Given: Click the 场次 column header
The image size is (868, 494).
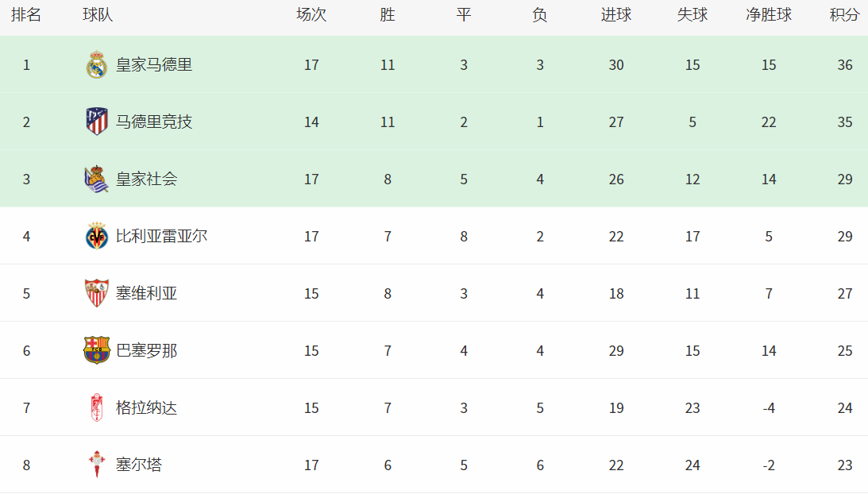Looking at the screenshot, I should (x=311, y=15).
